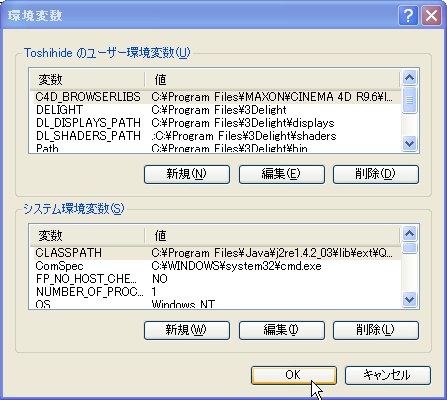Click the help question mark icon

[408, 15]
